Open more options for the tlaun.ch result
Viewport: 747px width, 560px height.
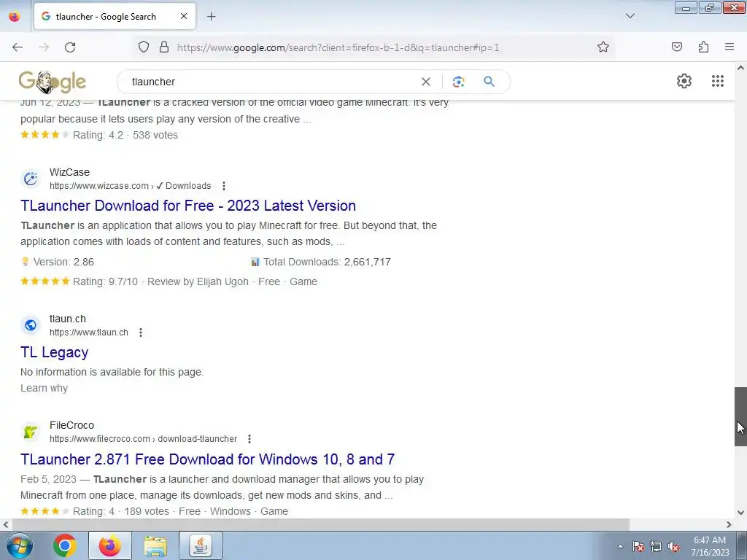[141, 332]
